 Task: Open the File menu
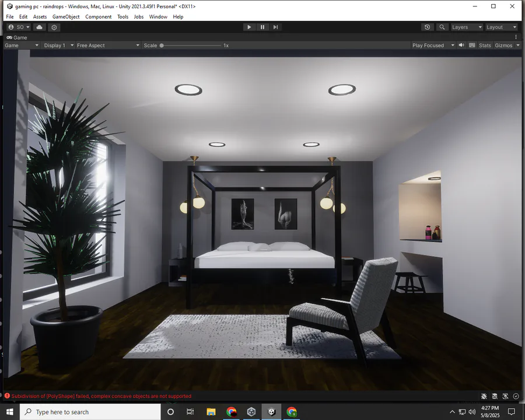pyautogui.click(x=10, y=17)
